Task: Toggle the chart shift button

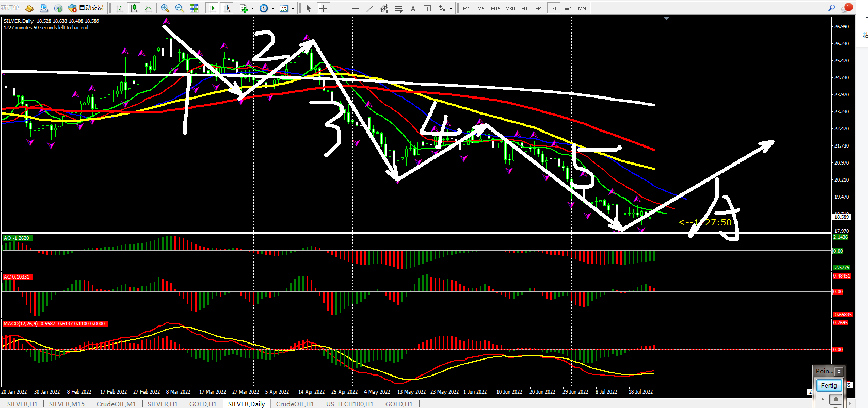Action: [227, 8]
